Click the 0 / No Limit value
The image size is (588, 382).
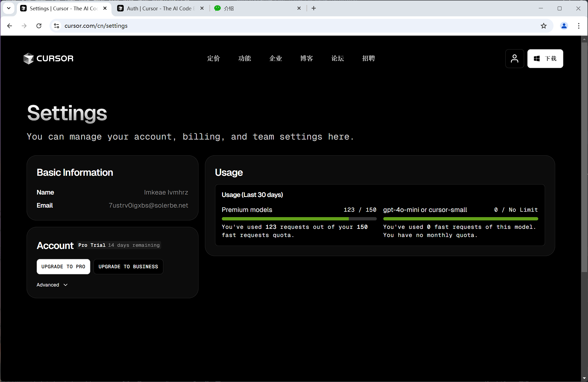[x=516, y=210]
